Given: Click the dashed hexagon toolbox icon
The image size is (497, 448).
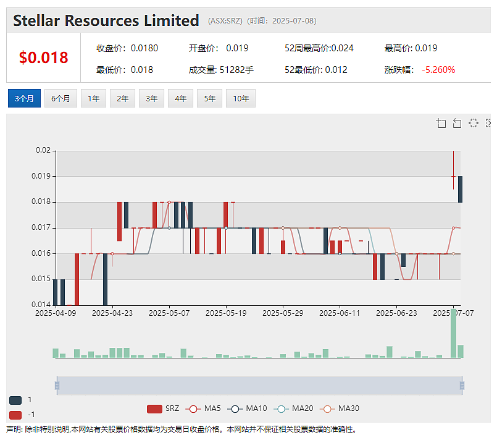Looking at the screenshot, I should 474,123.
